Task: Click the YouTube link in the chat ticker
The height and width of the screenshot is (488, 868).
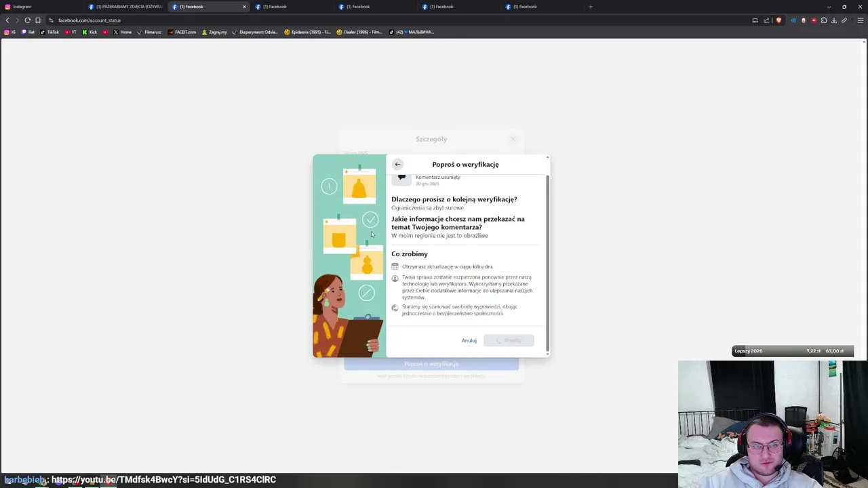Action: tap(163, 479)
